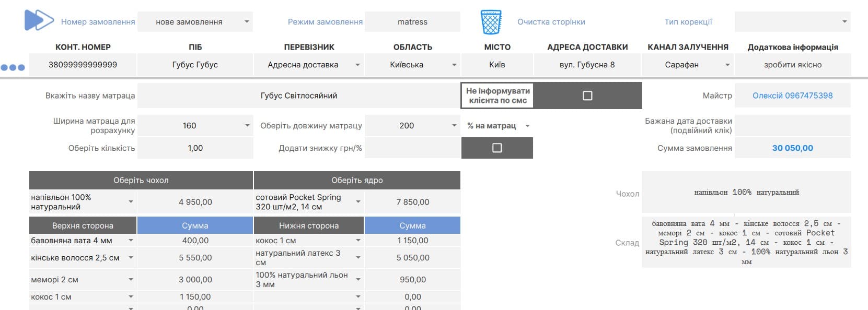
Task: Click the sum value 5 550,00
Action: tap(195, 258)
